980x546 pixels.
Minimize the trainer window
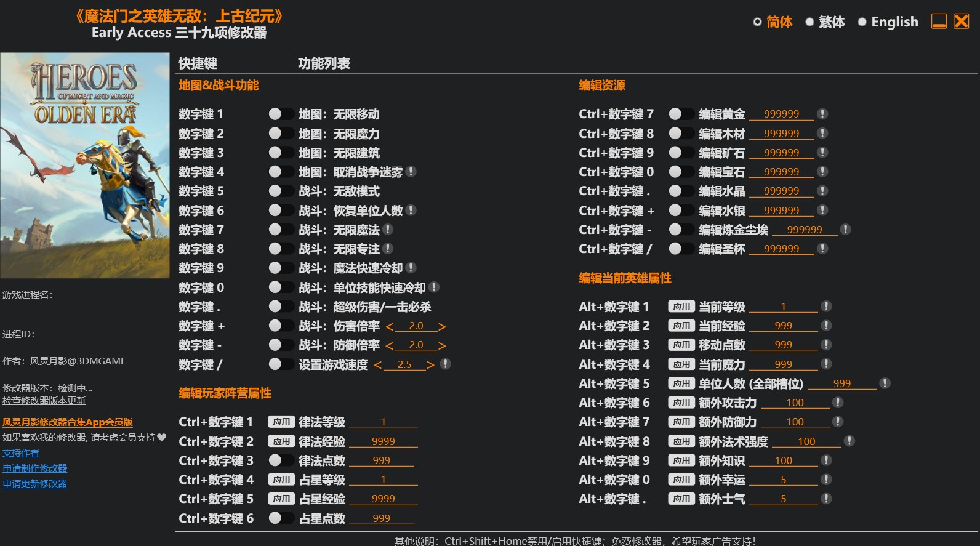pyautogui.click(x=939, y=22)
